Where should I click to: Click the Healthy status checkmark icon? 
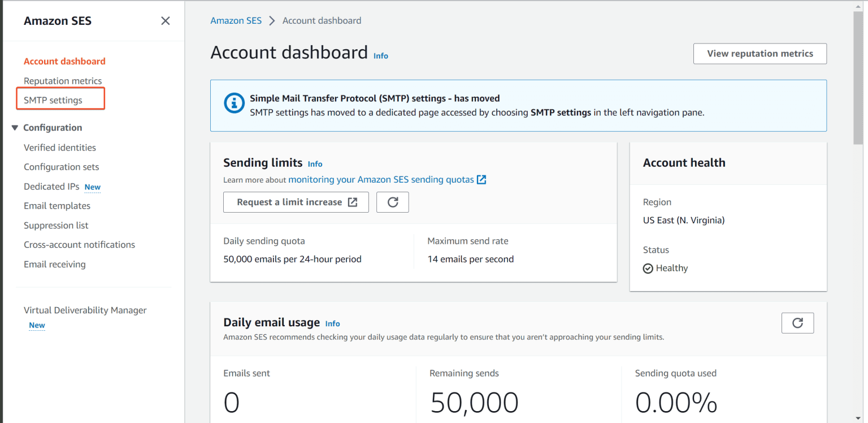[x=648, y=268]
